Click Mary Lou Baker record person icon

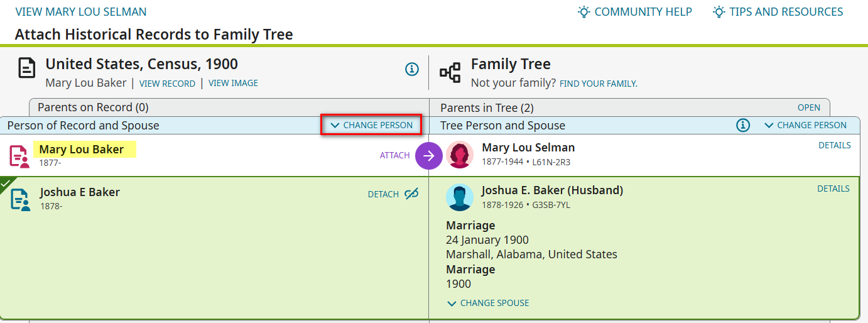[x=19, y=156]
